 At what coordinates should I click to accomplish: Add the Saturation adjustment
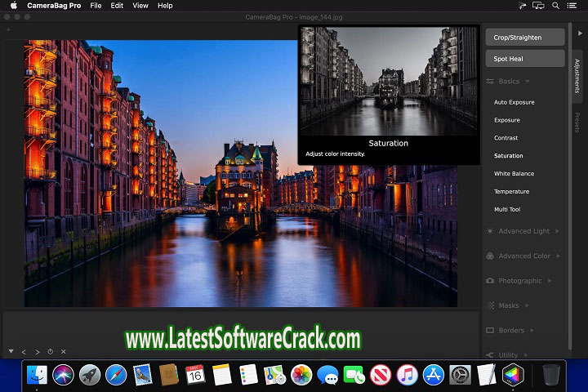508,155
